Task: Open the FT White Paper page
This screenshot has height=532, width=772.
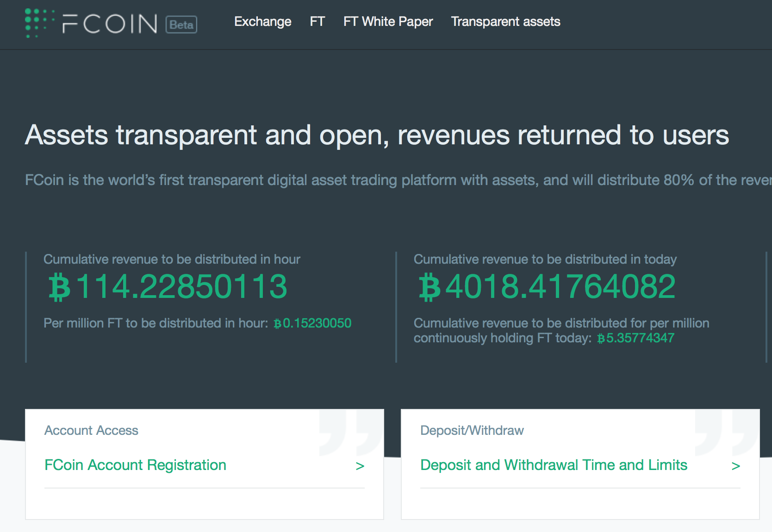Action: [x=388, y=22]
